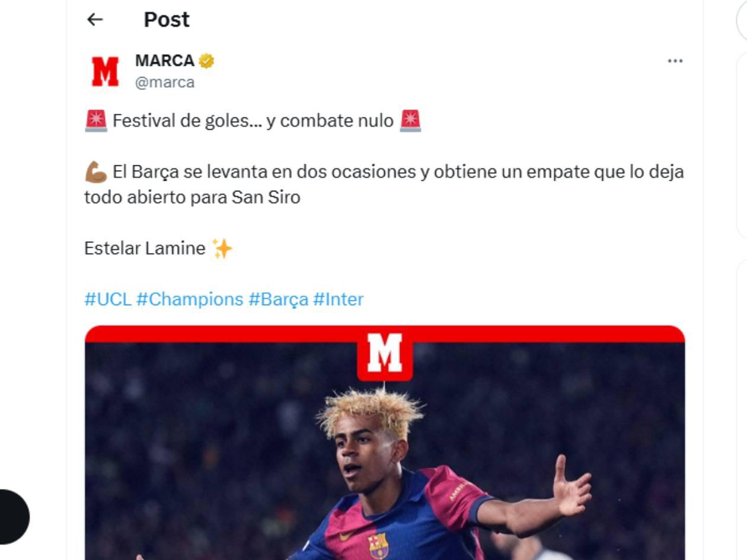Click the 'Estelar Lamine' text line
This screenshot has width=747, height=560.
tap(145, 248)
